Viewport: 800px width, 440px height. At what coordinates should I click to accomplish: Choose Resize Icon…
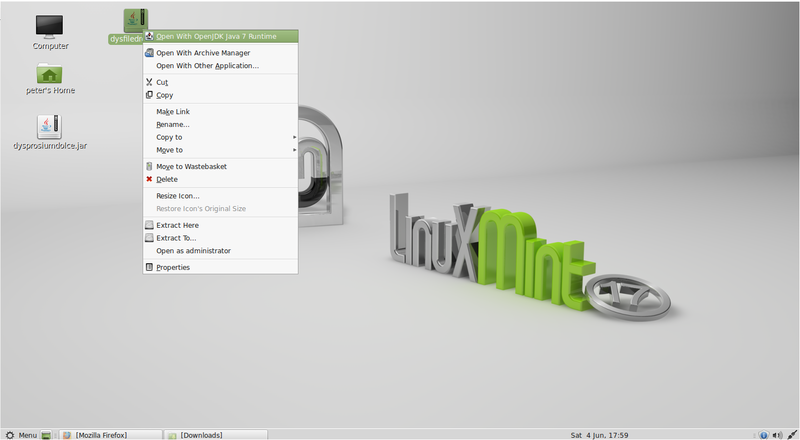click(220, 195)
